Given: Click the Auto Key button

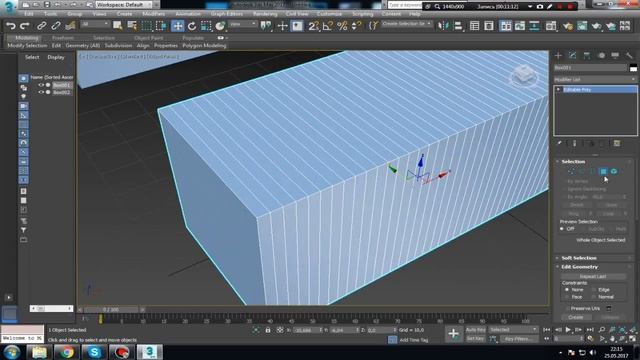Looking at the screenshot, I should pyautogui.click(x=476, y=330).
